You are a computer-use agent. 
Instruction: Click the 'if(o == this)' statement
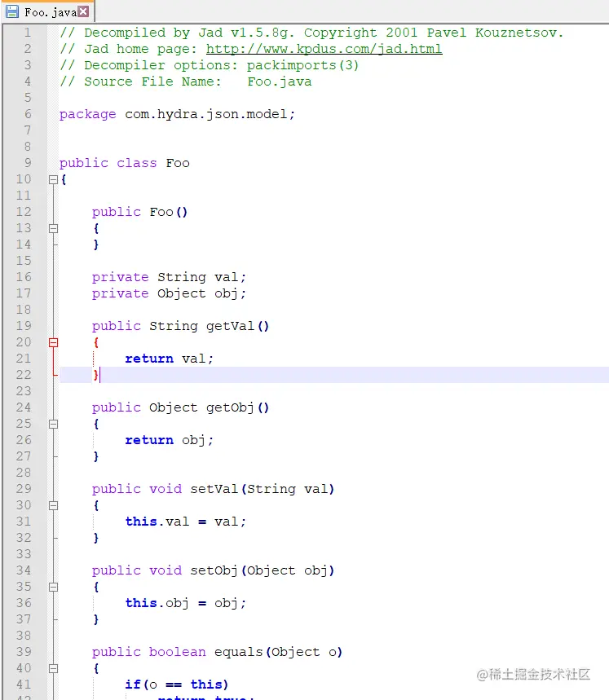(x=176, y=685)
